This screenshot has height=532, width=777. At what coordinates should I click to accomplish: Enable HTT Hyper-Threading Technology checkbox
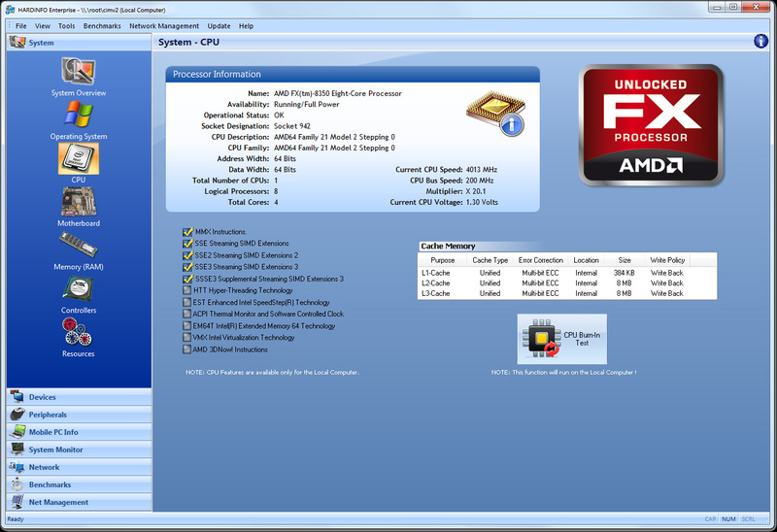tap(186, 290)
